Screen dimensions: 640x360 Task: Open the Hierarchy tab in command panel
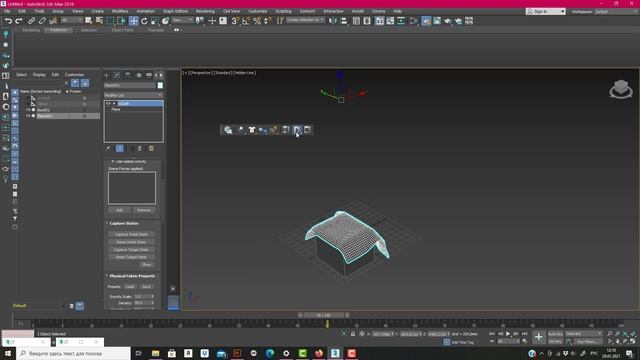[128, 75]
